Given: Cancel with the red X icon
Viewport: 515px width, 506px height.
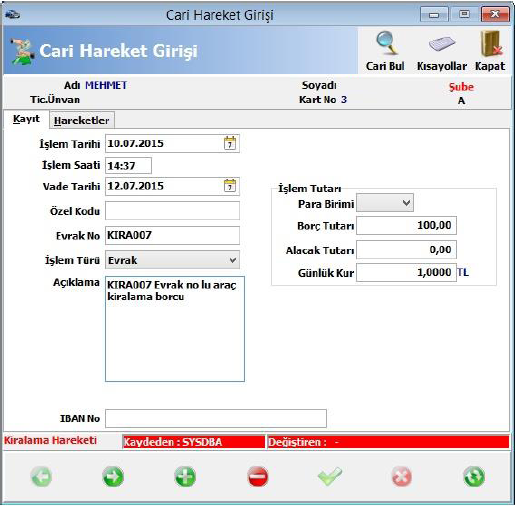Looking at the screenshot, I should [x=402, y=476].
